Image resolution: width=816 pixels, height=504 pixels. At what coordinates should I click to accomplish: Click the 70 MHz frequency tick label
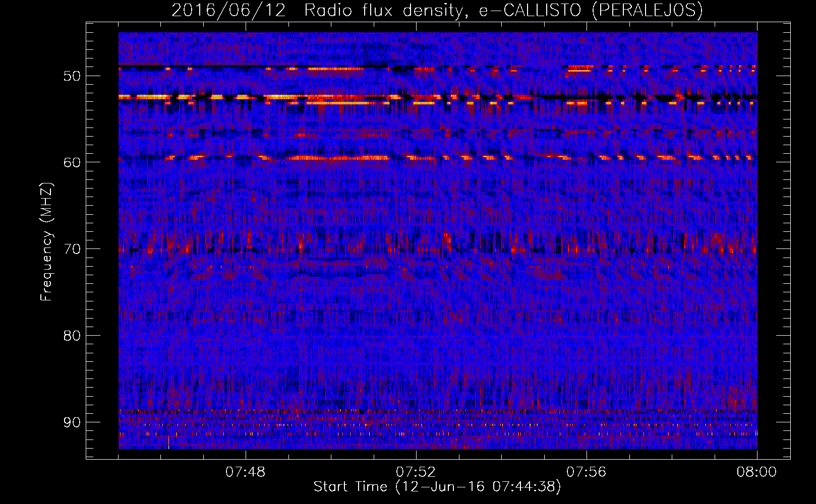(x=72, y=249)
